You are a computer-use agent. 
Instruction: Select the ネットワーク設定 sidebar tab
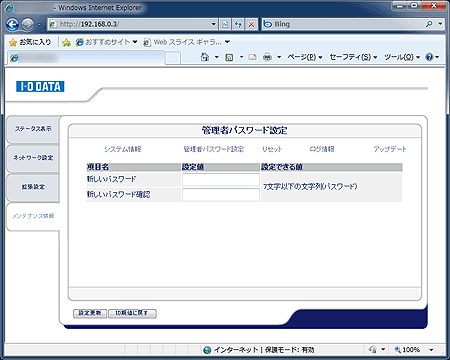click(x=33, y=158)
